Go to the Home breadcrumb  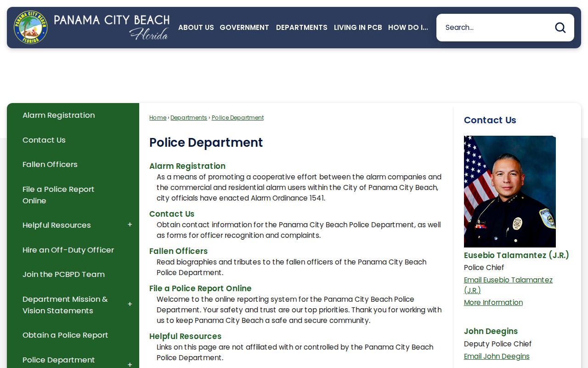pyautogui.click(x=158, y=118)
